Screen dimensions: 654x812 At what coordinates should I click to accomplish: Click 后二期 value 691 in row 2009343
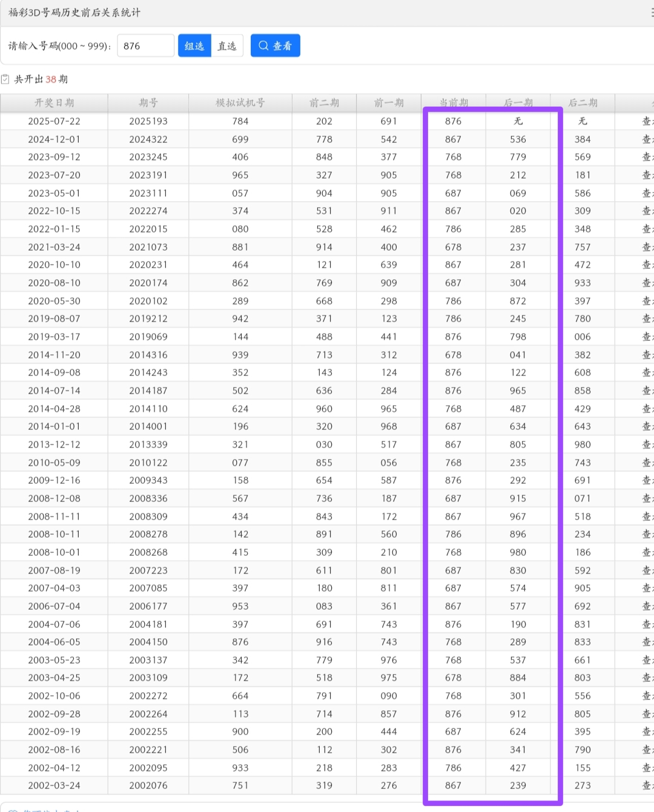[x=583, y=480]
